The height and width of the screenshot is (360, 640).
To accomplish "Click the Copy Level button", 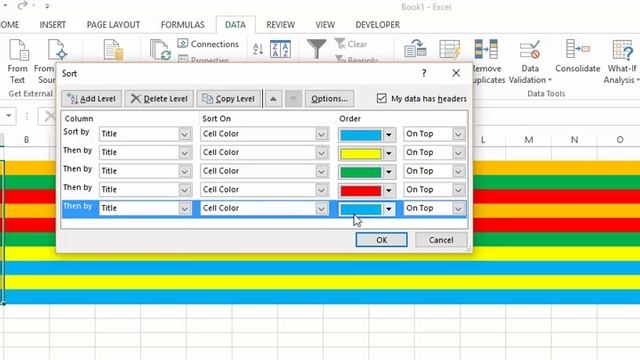I will tap(229, 99).
